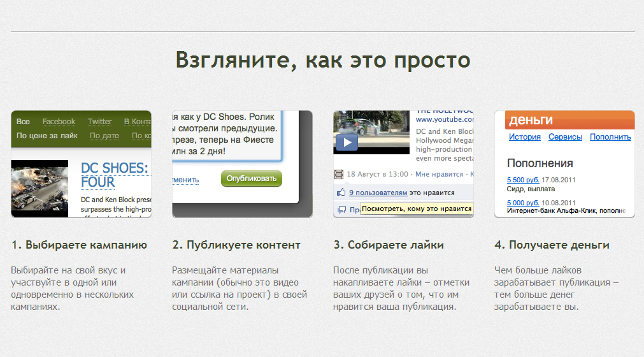Viewport: 644px width, 357px height.
Task: Click the Взгляните, как это просто heading
Action: click(x=323, y=61)
